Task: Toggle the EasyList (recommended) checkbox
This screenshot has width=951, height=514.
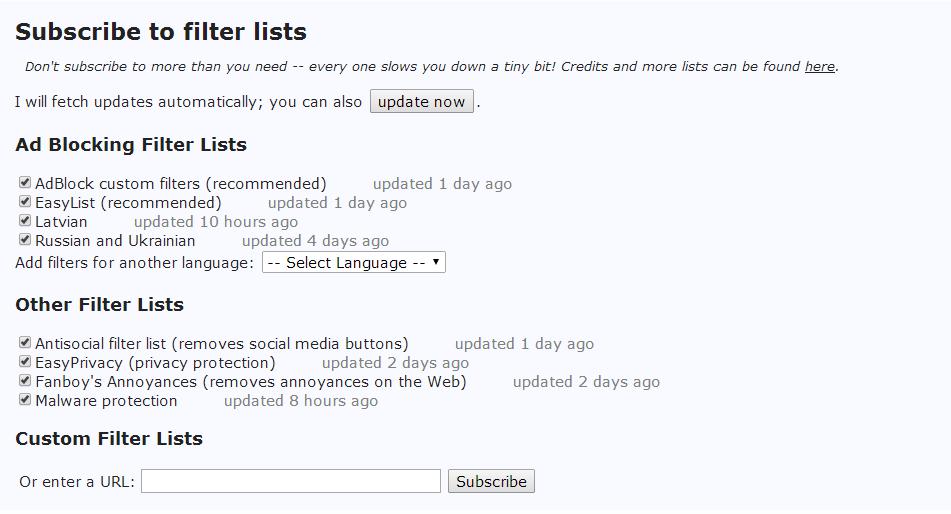Action: pyautogui.click(x=25, y=202)
